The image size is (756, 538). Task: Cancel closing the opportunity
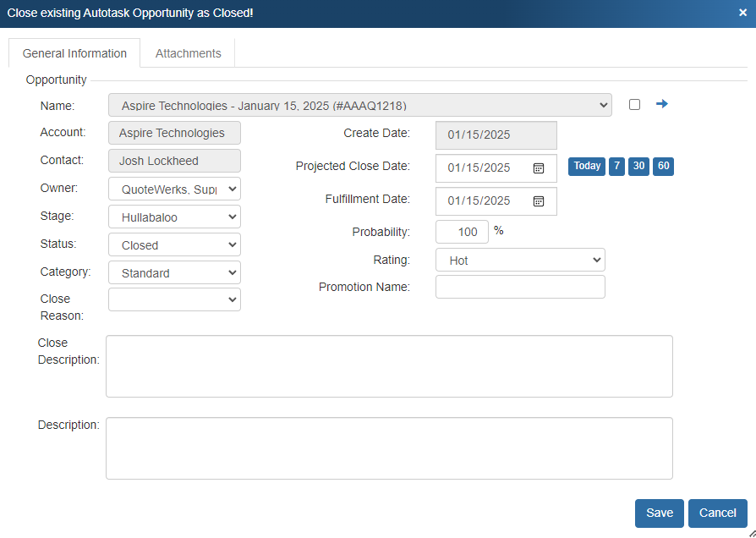[717, 513]
